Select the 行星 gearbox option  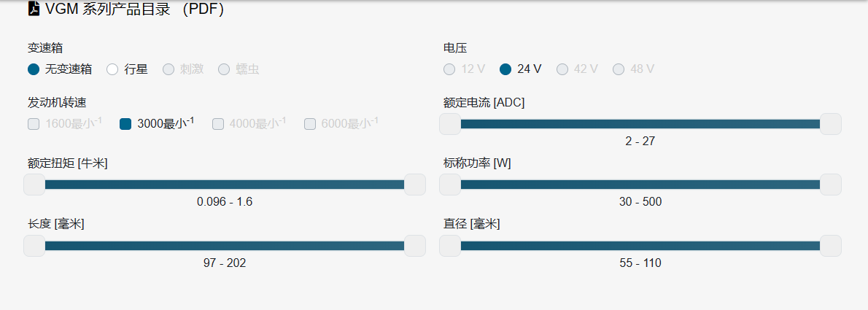tap(112, 69)
